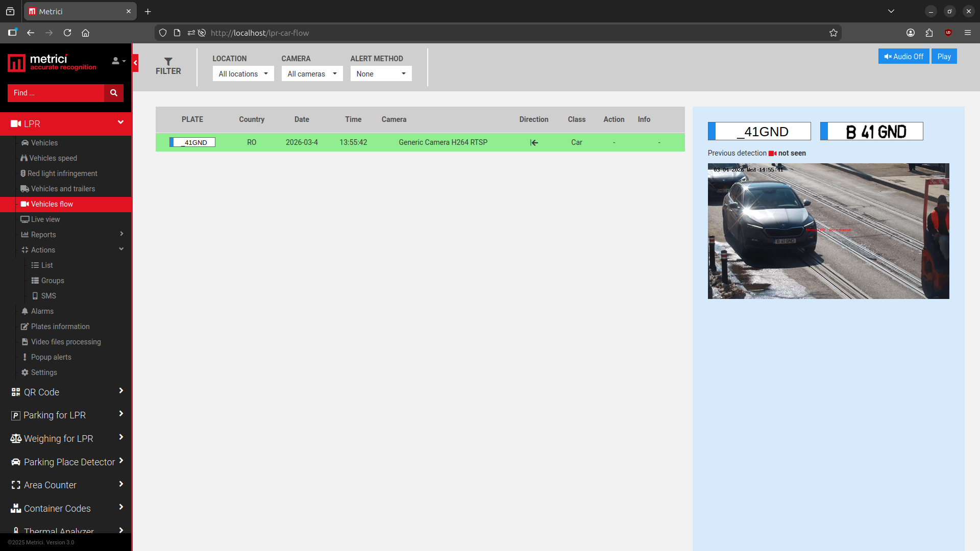The width and height of the screenshot is (980, 551).
Task: Open the Actions List item
Action: 47,265
